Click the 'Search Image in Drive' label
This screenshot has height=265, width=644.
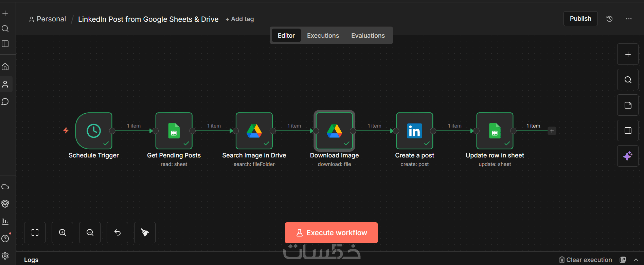tap(254, 155)
